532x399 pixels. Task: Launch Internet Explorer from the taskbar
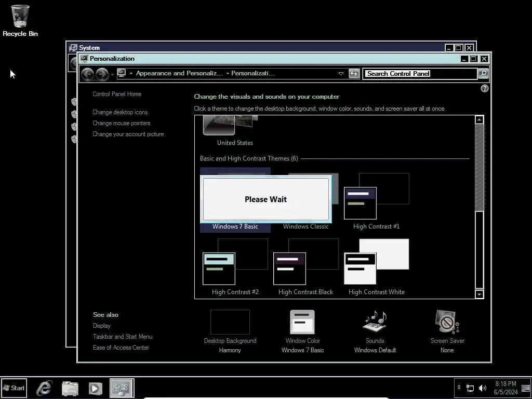(44, 388)
